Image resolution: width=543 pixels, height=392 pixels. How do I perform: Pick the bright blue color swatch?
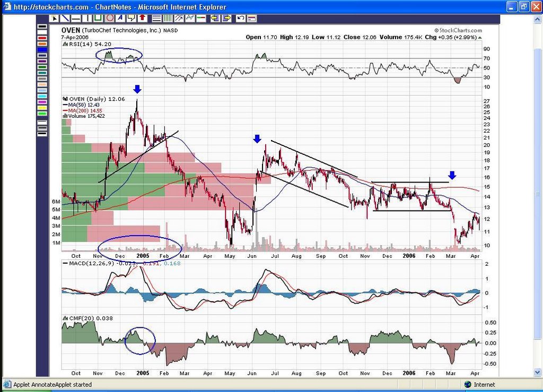(x=42, y=49)
